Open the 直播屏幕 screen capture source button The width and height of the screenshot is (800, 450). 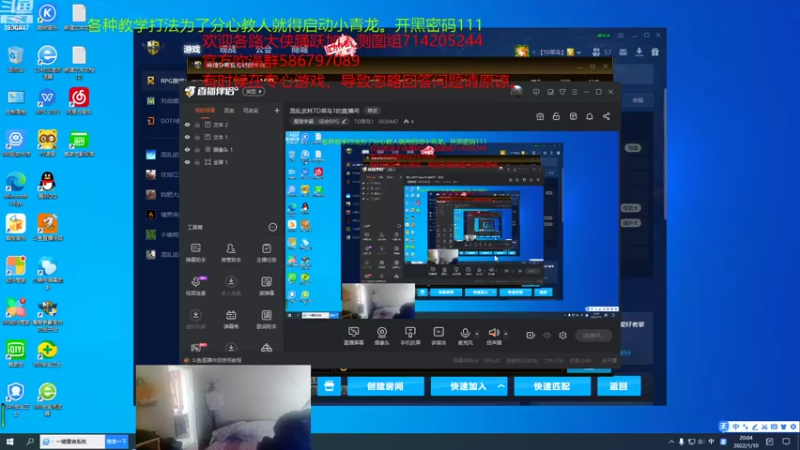[x=353, y=336]
